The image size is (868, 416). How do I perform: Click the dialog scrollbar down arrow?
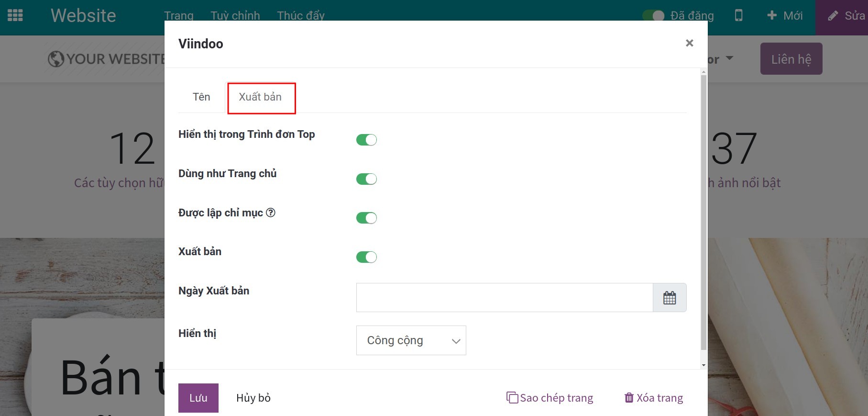703,365
